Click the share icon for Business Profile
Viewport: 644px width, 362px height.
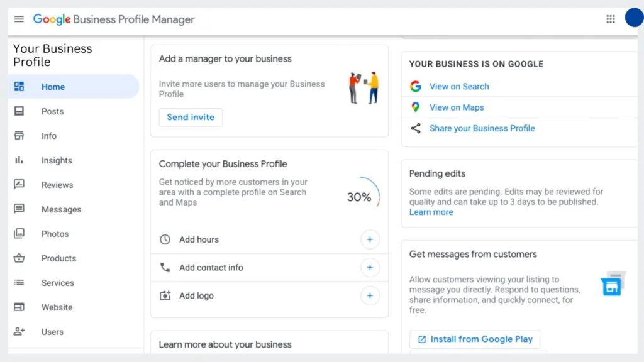(415, 128)
